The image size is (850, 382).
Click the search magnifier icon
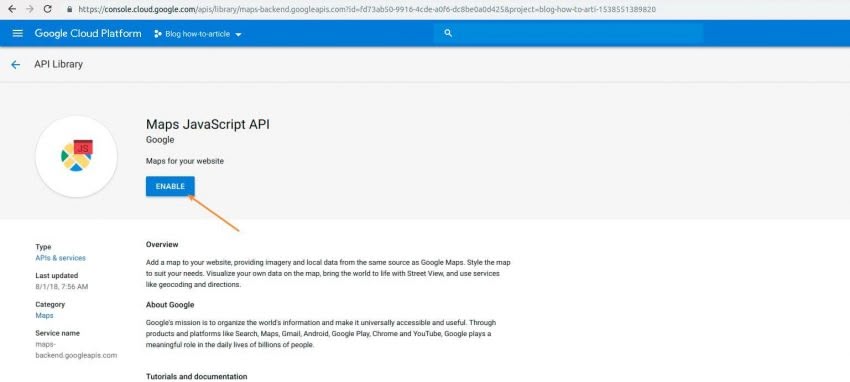pos(448,33)
